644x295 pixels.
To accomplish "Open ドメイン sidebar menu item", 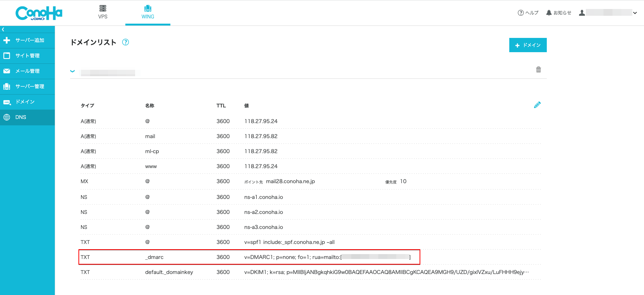I will pyautogui.click(x=27, y=102).
